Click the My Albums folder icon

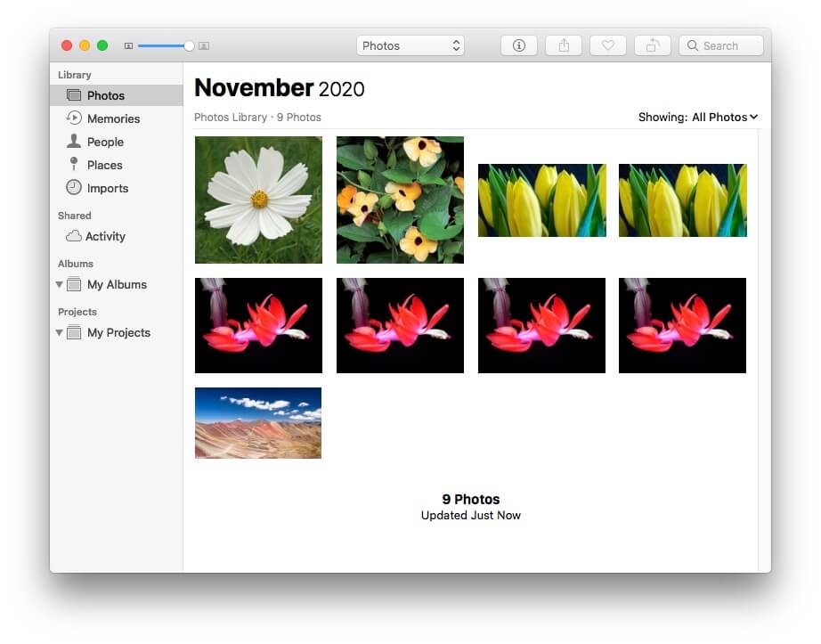[x=74, y=284]
